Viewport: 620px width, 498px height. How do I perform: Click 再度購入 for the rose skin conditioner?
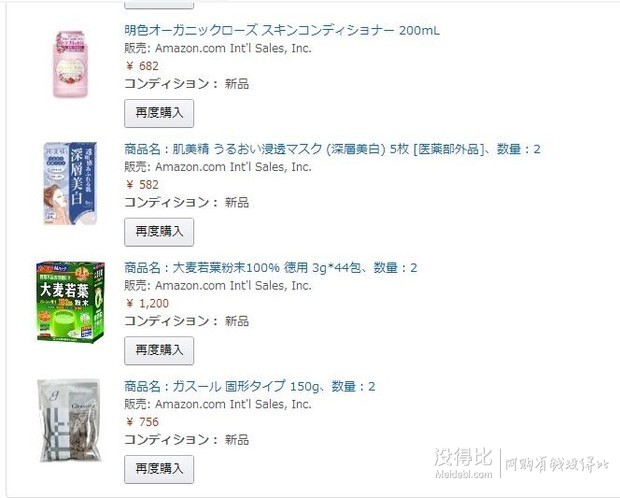[159, 113]
